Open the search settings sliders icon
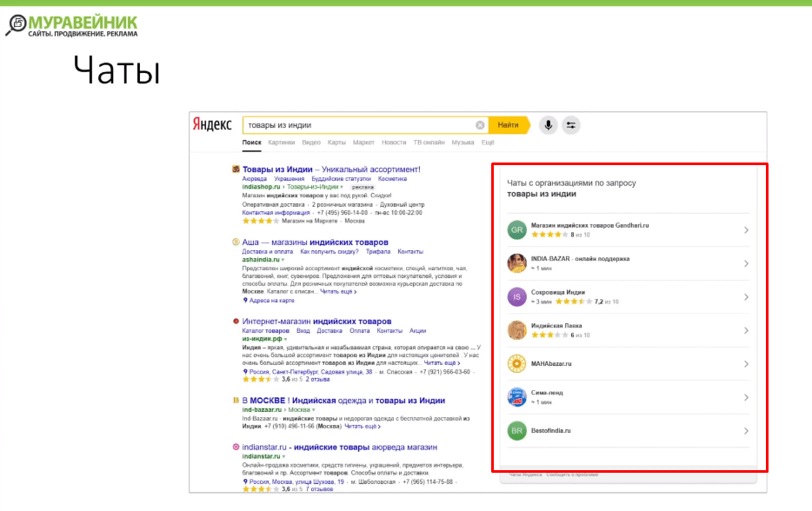Screen dimensions: 812x511 click(570, 125)
